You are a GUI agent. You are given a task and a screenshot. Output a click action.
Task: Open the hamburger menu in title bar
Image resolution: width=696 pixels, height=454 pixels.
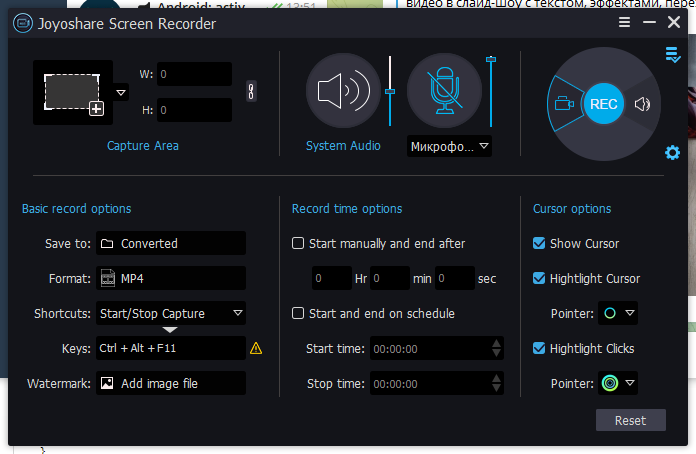[625, 22]
